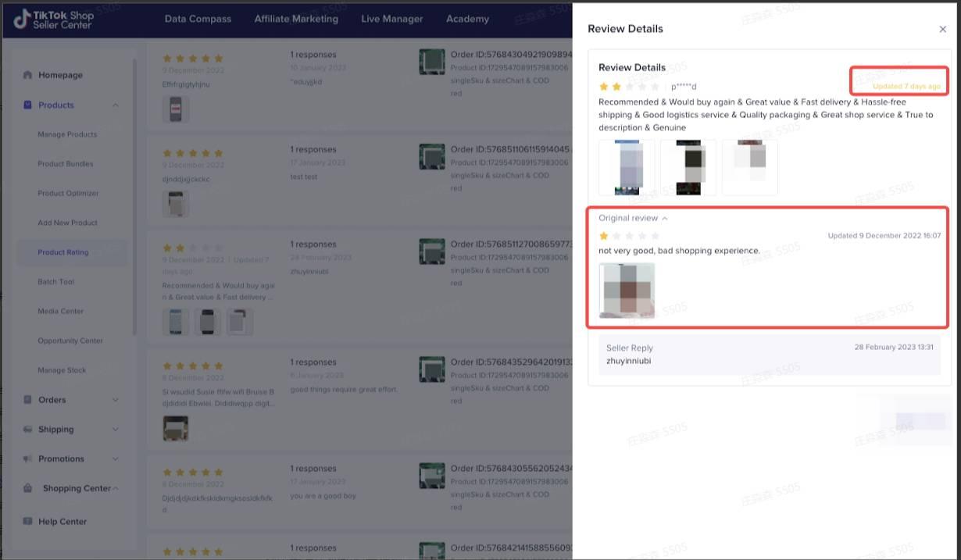961x560 pixels.
Task: Click the 'test test' response text
Action: coord(304,177)
